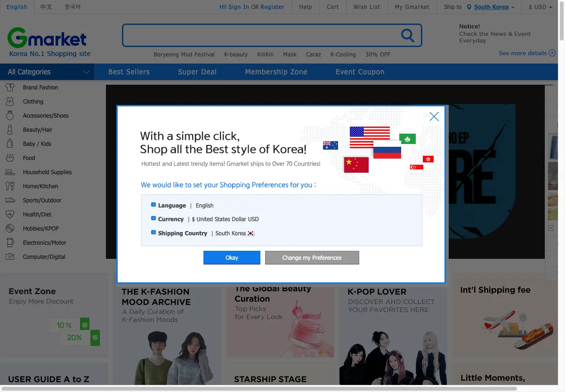Switch language to 中文

click(x=46, y=7)
